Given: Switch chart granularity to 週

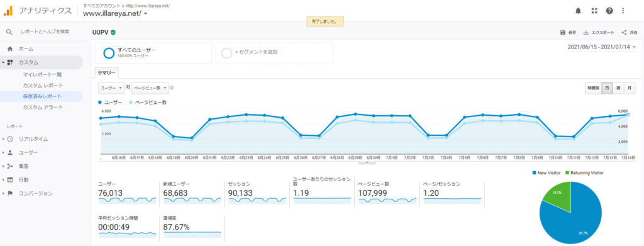Looking at the screenshot, I should click(x=618, y=88).
